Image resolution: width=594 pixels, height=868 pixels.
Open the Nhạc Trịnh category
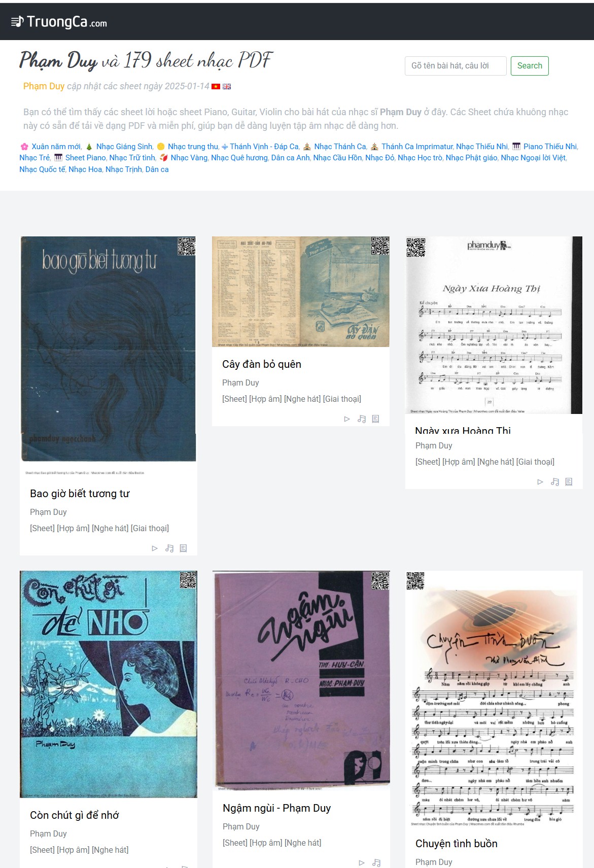pos(124,169)
